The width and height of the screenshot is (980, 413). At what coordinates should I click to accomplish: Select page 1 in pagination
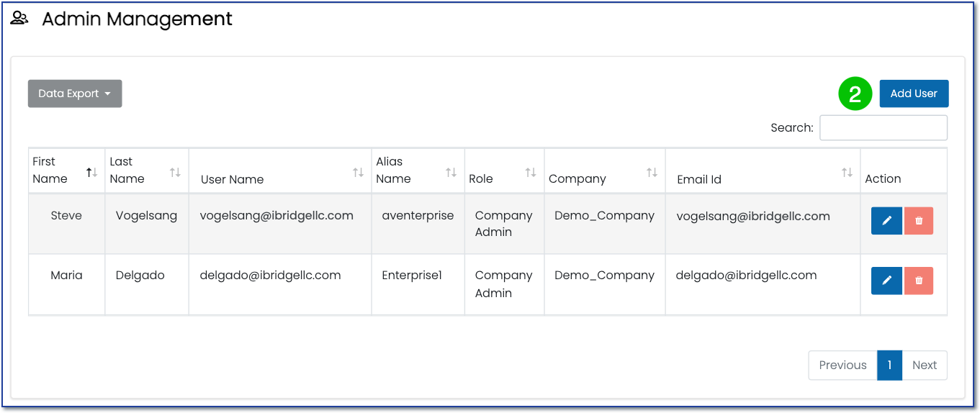pos(889,366)
